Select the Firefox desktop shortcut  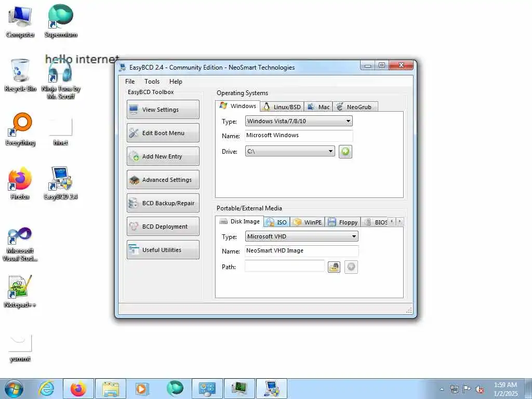tap(20, 183)
